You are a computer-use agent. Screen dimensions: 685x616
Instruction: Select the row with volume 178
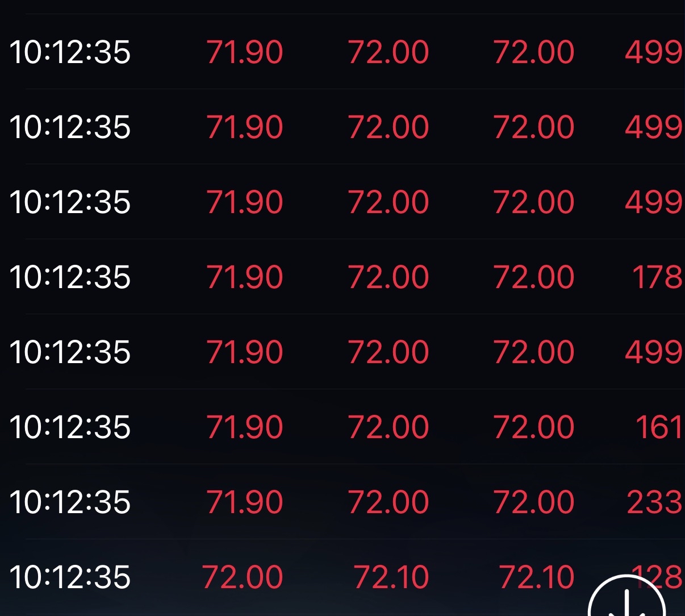coord(341,277)
